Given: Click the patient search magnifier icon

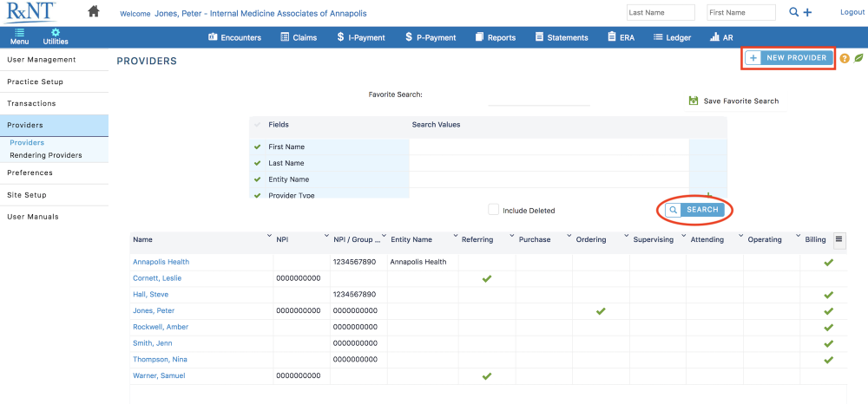Looking at the screenshot, I should point(794,12).
